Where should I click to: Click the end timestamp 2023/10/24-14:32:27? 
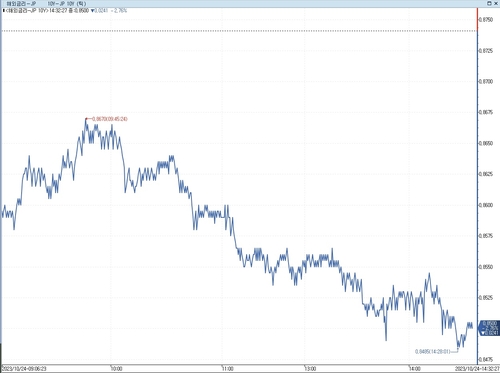477,368
